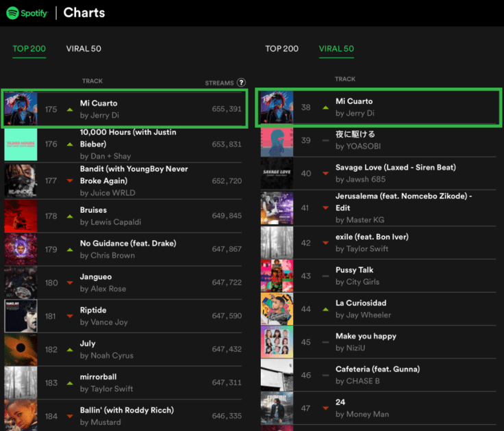Click the Make you happy NiziU cover
Viewport: 504px width, 431px height.
point(277,342)
